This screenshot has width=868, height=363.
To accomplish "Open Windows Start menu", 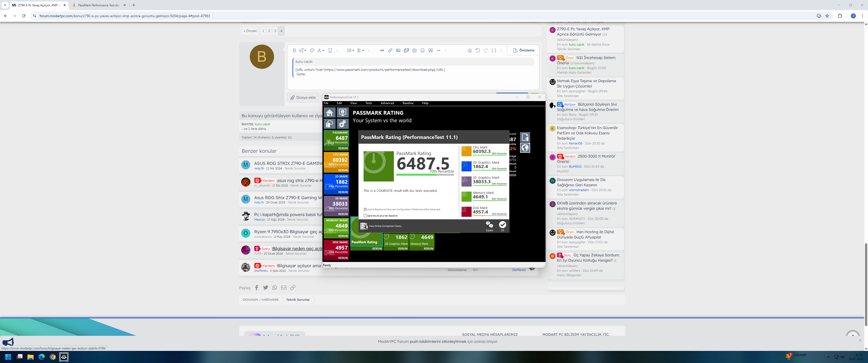I will [8, 357].
